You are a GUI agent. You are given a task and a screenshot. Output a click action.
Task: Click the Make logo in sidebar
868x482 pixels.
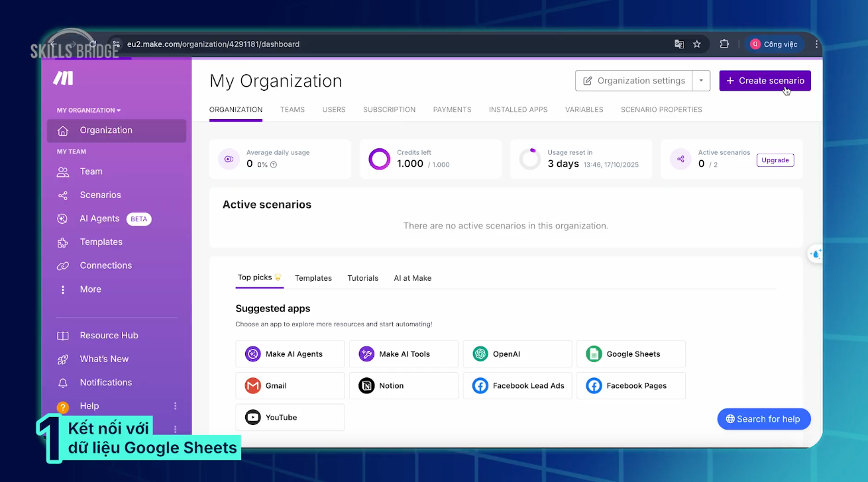[64, 78]
